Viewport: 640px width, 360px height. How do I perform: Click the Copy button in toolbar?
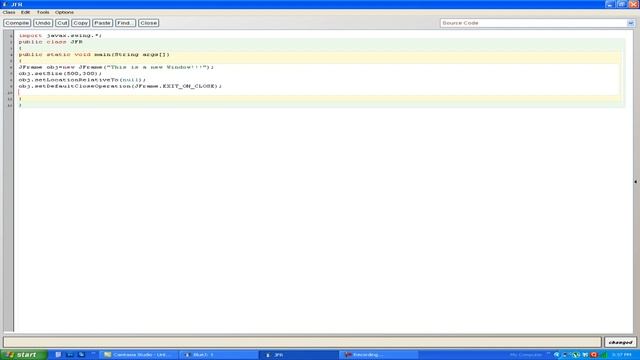point(80,23)
